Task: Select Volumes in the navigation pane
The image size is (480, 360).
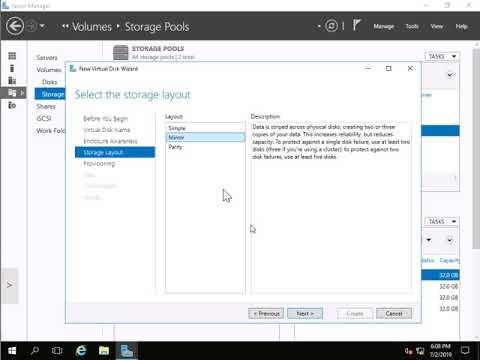Action: click(49, 70)
